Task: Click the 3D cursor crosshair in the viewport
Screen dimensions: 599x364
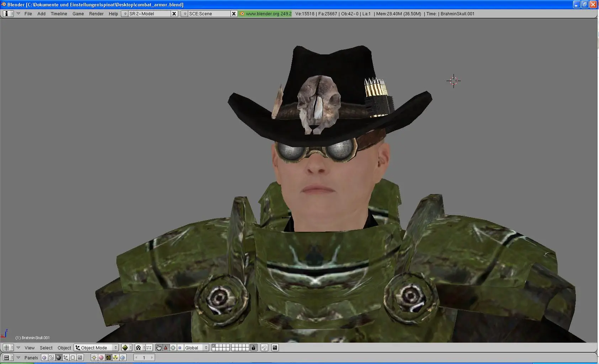Action: (x=454, y=81)
